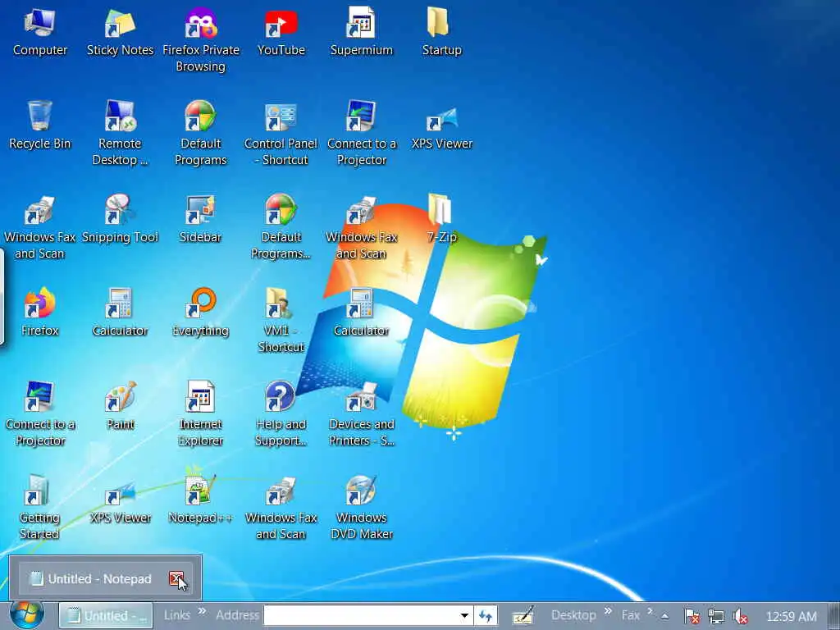Open the network tray icon
Image resolution: width=840 pixels, height=630 pixels.
tap(716, 617)
